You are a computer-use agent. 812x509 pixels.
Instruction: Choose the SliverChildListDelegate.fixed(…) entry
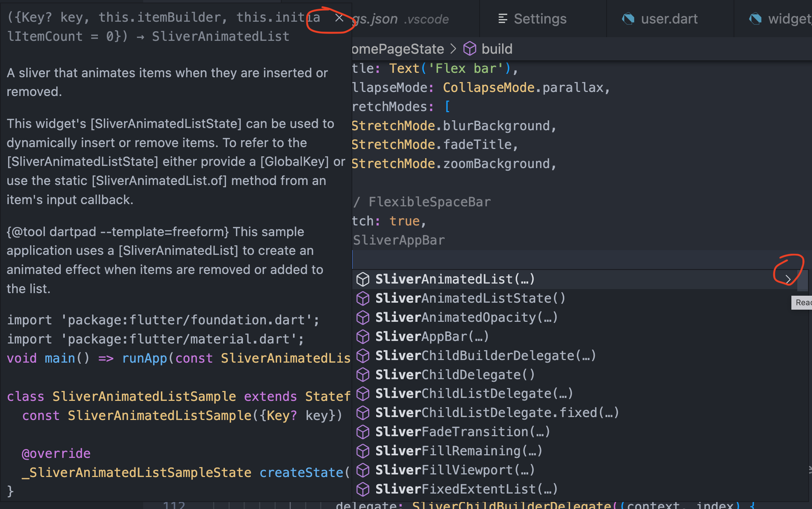(x=580, y=413)
